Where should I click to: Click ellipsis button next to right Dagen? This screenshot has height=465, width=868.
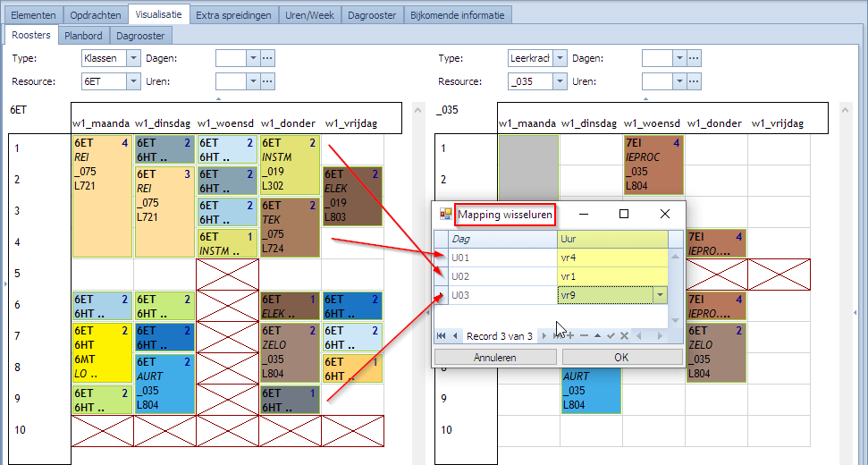pyautogui.click(x=695, y=58)
